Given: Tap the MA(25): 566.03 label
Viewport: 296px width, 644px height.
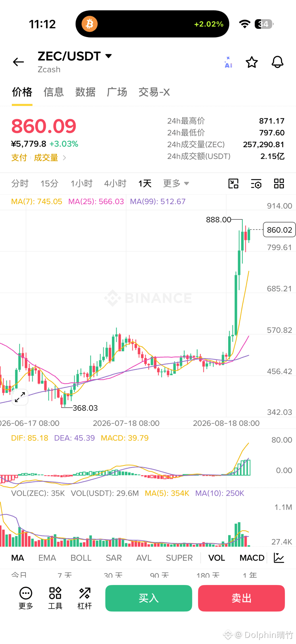Looking at the screenshot, I should pyautogui.click(x=96, y=201).
